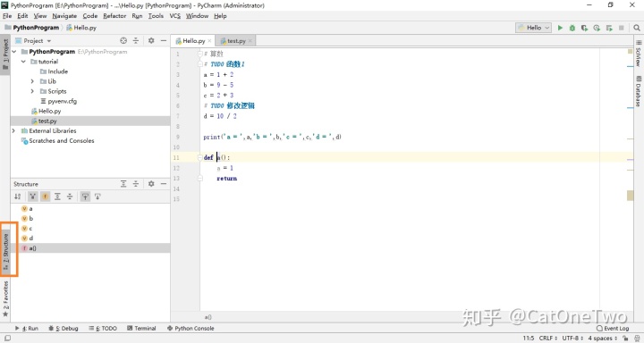
Task: Change indent setting 4 spaces in status bar
Action: tap(603, 338)
